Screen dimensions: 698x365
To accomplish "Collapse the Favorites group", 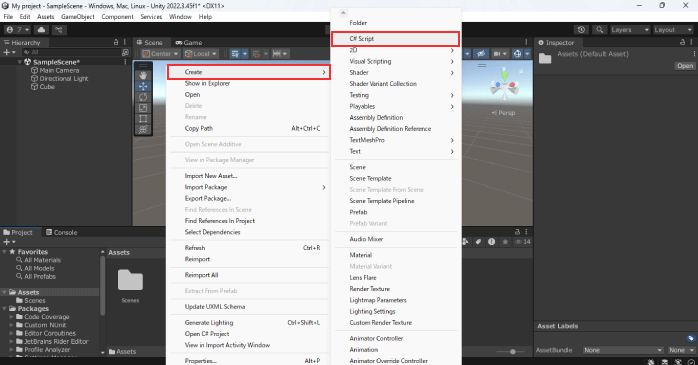I will pyautogui.click(x=4, y=252).
